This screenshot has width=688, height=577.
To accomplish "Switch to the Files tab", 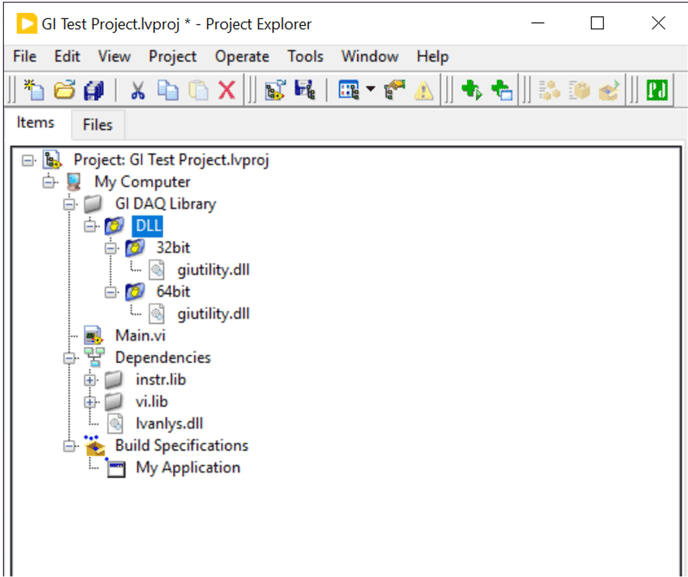I will pyautogui.click(x=98, y=125).
